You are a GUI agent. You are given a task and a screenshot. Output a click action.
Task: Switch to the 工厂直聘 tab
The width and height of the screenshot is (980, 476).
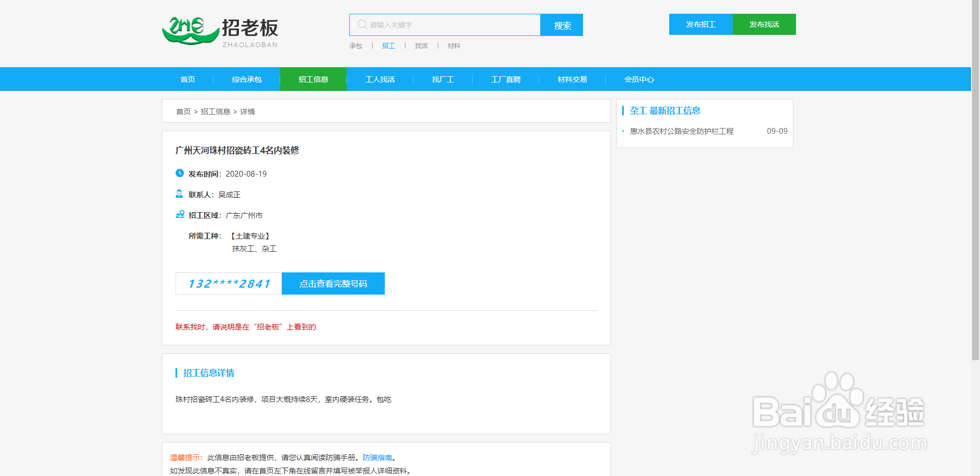(505, 79)
